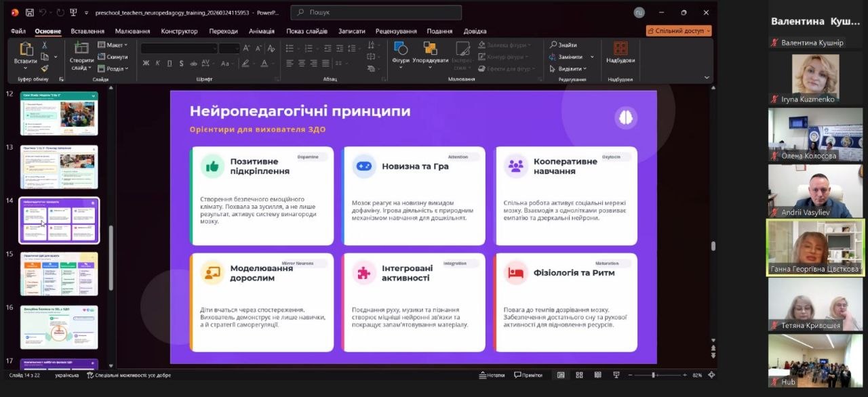The width and height of the screenshot is (868, 397).
Task: Click the Вставити paste icon
Action: pos(26,53)
